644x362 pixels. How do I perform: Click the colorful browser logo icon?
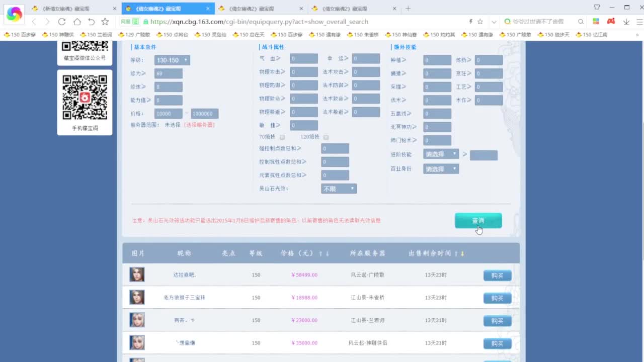click(x=14, y=14)
